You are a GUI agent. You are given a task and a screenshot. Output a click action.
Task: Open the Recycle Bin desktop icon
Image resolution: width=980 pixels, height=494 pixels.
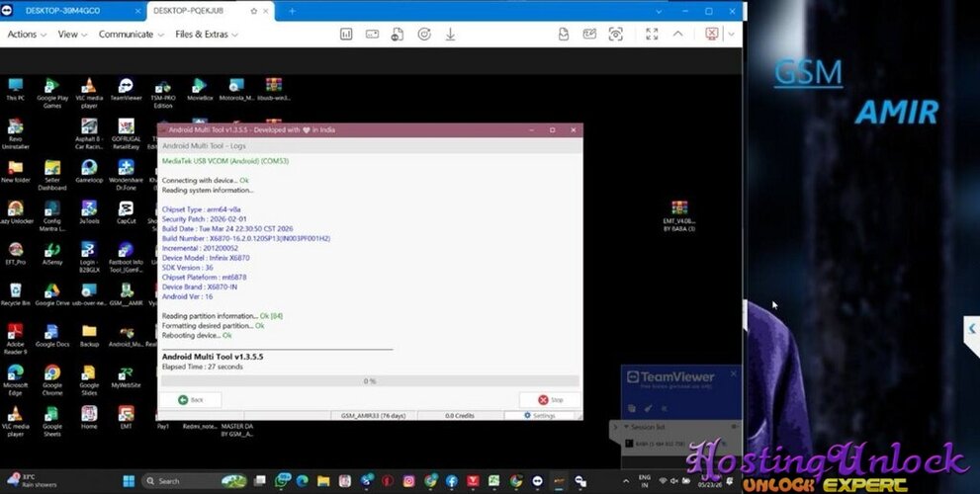[16, 294]
